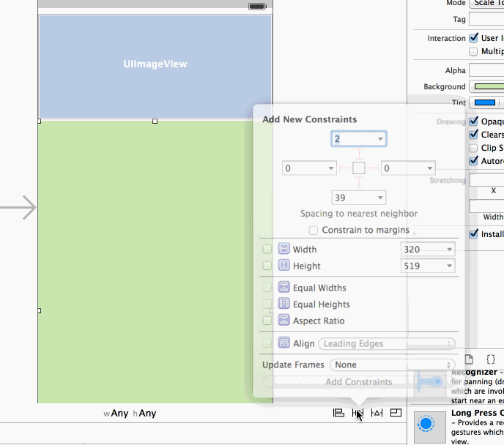Open Height 519 value dropdown
The height and width of the screenshot is (445, 504).
click(449, 266)
